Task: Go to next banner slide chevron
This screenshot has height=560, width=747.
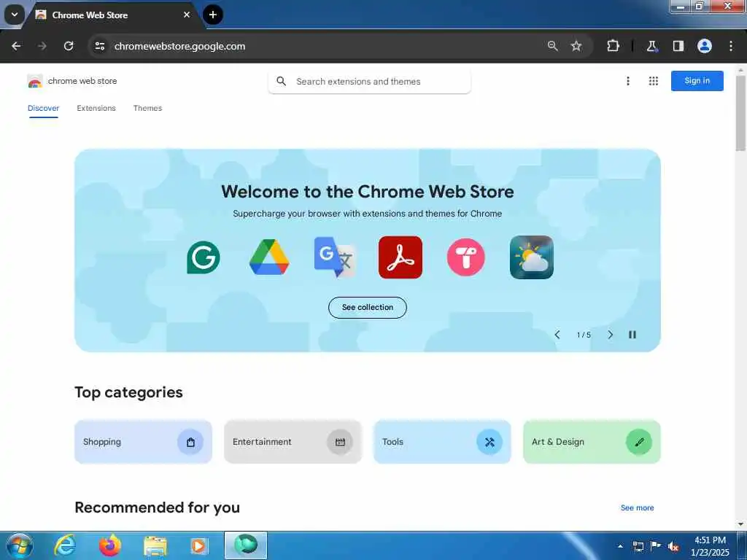Action: pyautogui.click(x=611, y=335)
